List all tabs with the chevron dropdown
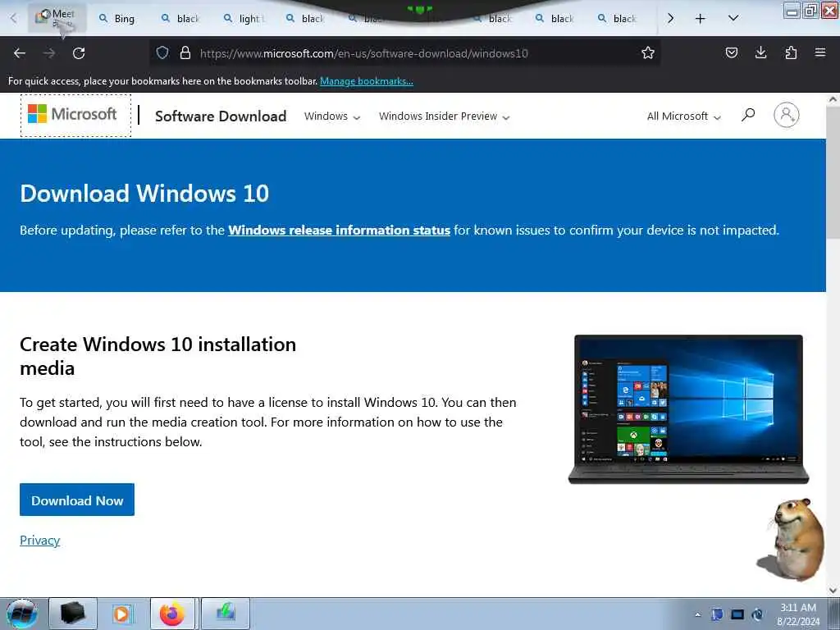This screenshot has width=840, height=630. click(733, 18)
